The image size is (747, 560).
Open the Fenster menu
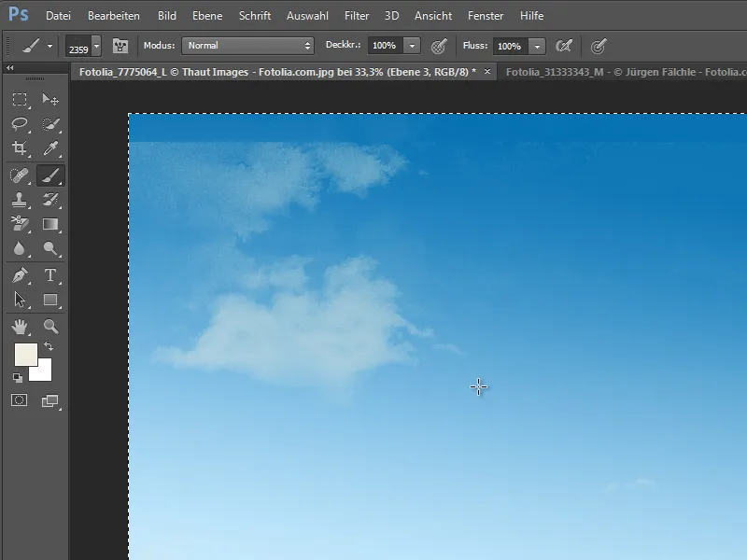tap(486, 16)
